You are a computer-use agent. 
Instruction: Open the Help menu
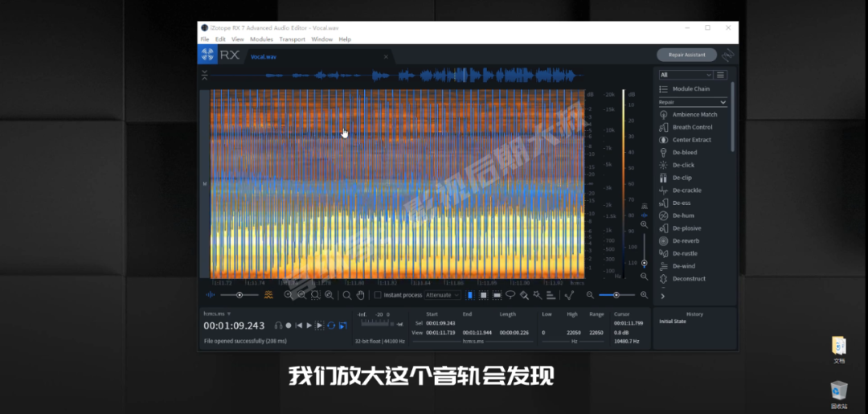coord(345,39)
